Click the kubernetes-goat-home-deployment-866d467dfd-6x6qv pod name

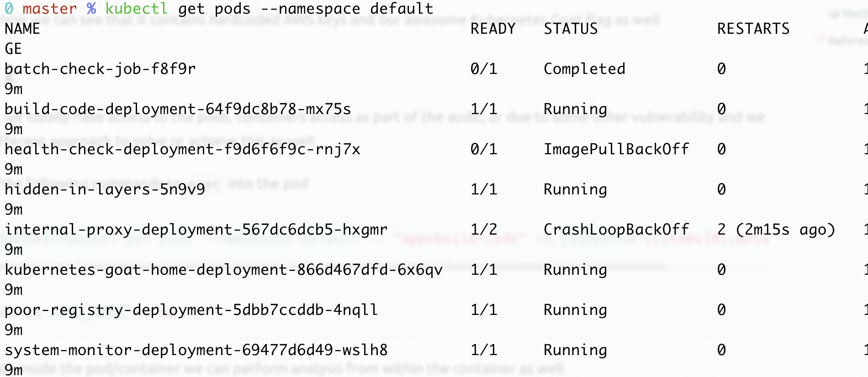coord(223,270)
